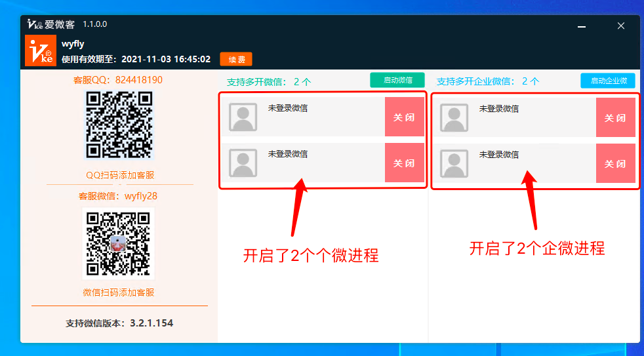
Task: Minimize the 爱微客 window
Action: [x=582, y=26]
